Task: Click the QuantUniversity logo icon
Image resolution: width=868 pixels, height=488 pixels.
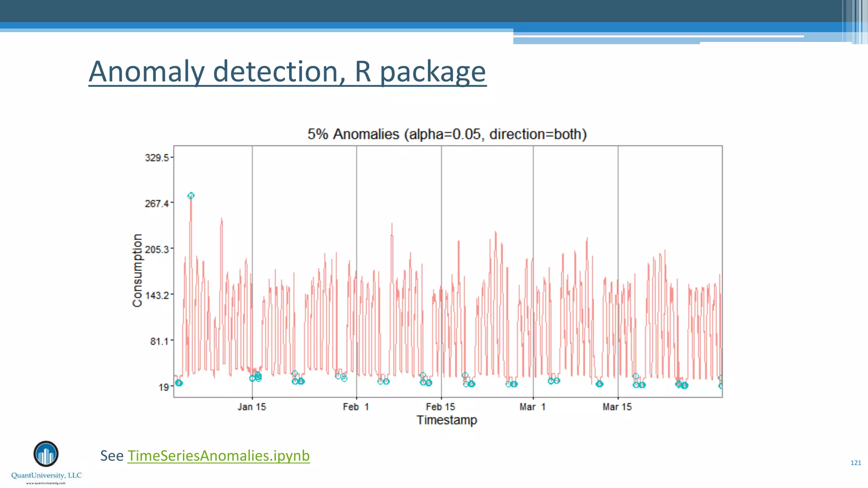Action: (x=46, y=454)
